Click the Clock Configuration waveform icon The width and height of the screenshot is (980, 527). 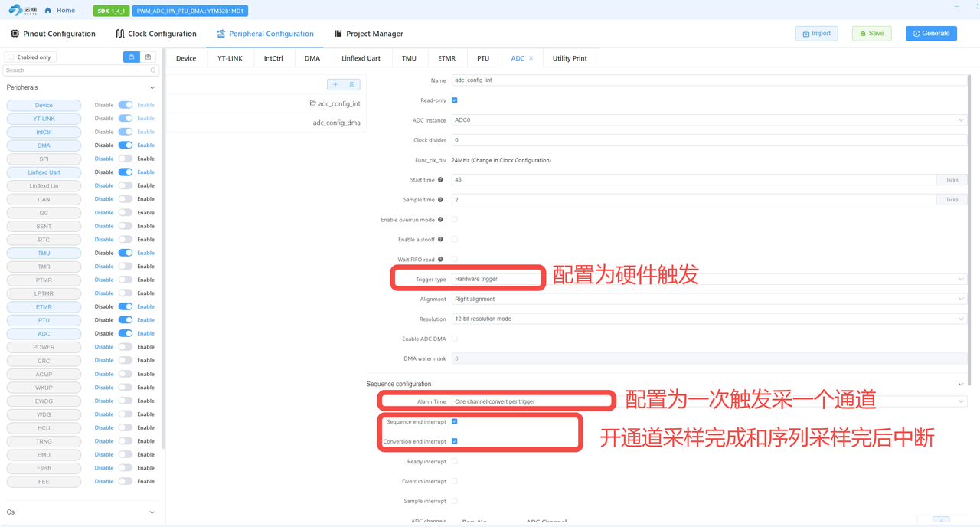click(x=119, y=34)
